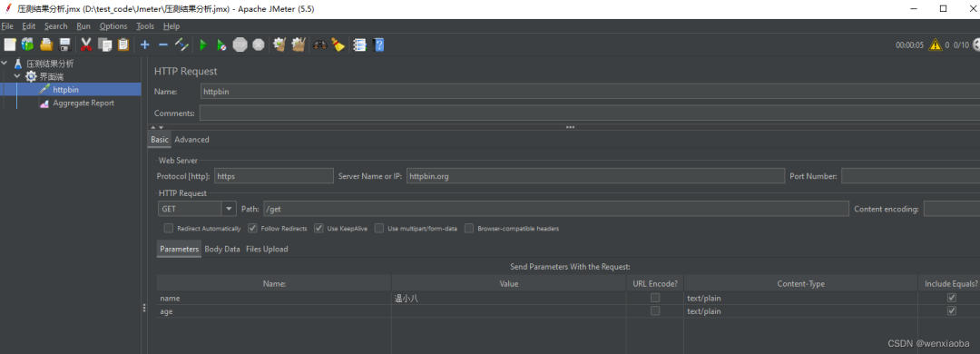The width and height of the screenshot is (980, 354).
Task: Open the Run menu
Action: click(x=83, y=26)
